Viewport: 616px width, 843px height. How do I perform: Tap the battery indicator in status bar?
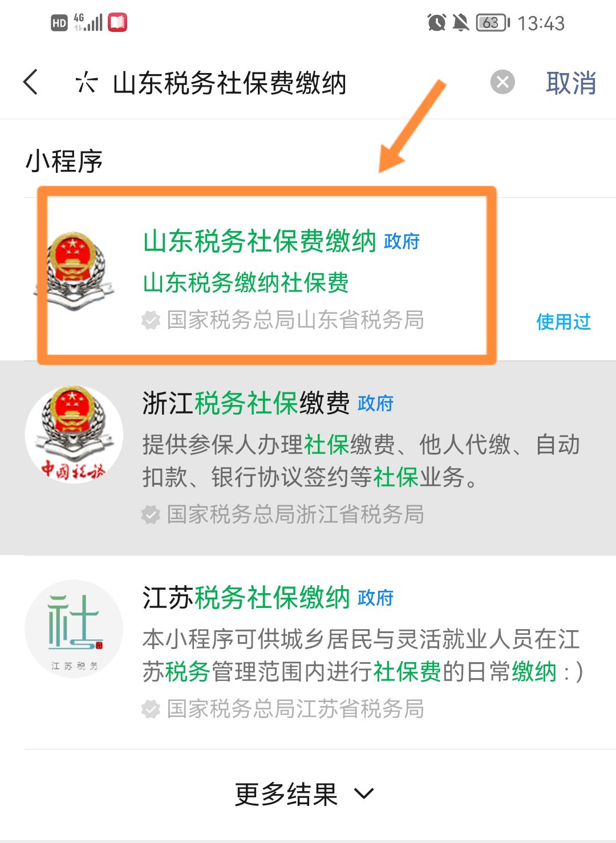(493, 23)
